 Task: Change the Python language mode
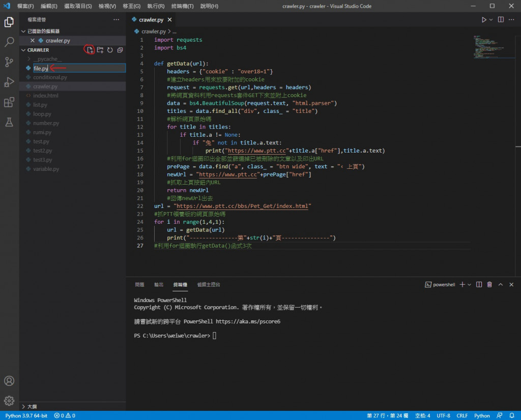coord(482,416)
